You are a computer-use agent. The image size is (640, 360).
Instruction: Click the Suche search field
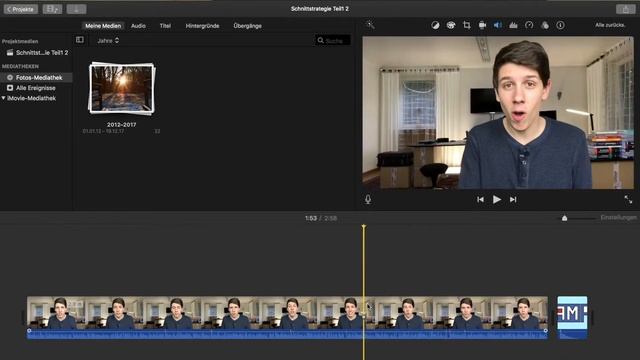333,40
